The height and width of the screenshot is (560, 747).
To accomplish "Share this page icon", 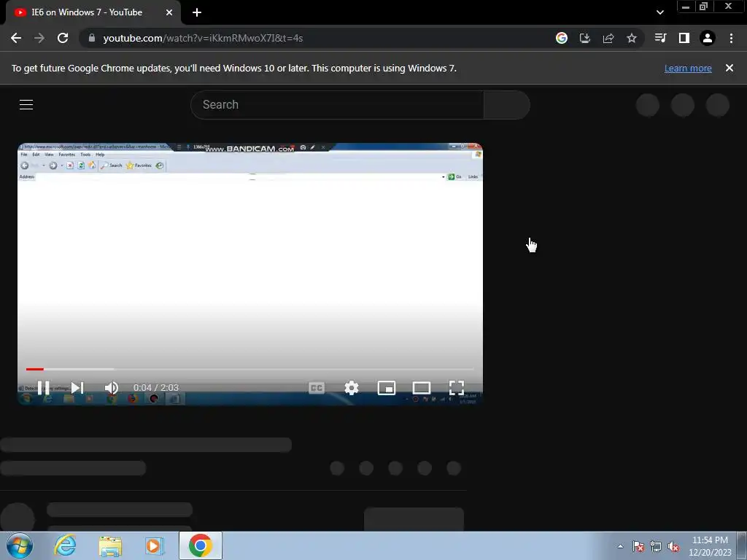I will [x=608, y=38].
